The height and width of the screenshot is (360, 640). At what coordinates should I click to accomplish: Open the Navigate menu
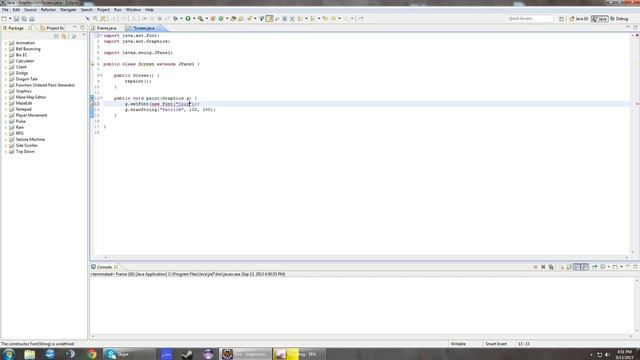click(68, 9)
